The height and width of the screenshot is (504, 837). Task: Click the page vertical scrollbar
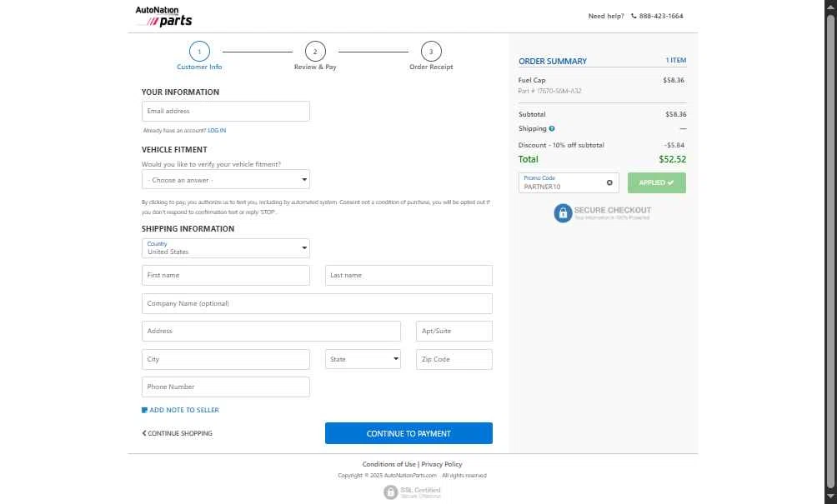(830, 251)
